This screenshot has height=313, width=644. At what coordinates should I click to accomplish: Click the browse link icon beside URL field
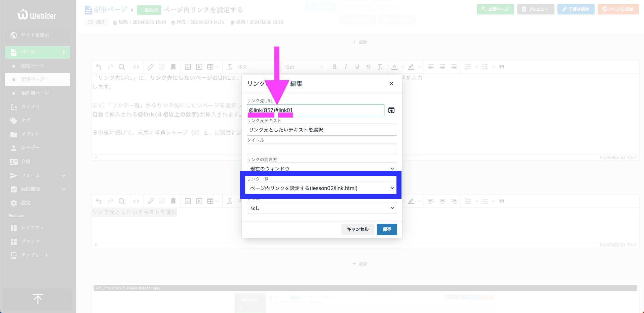point(391,110)
